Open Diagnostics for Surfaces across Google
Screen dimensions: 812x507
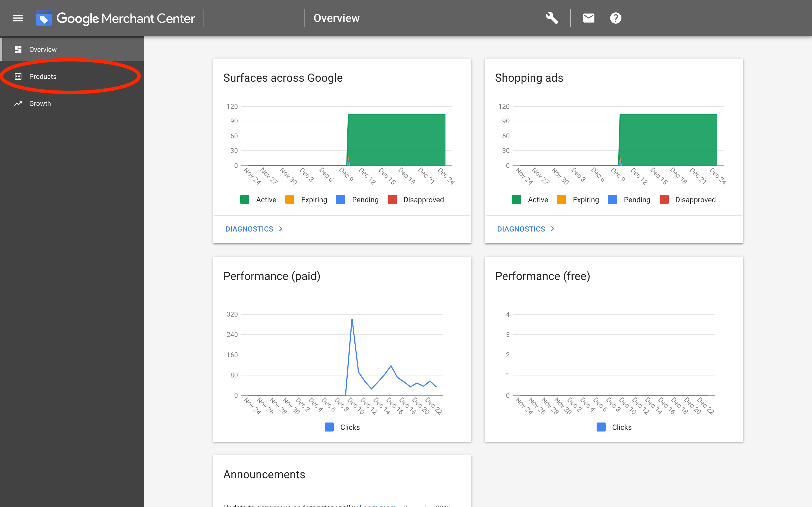pos(249,229)
